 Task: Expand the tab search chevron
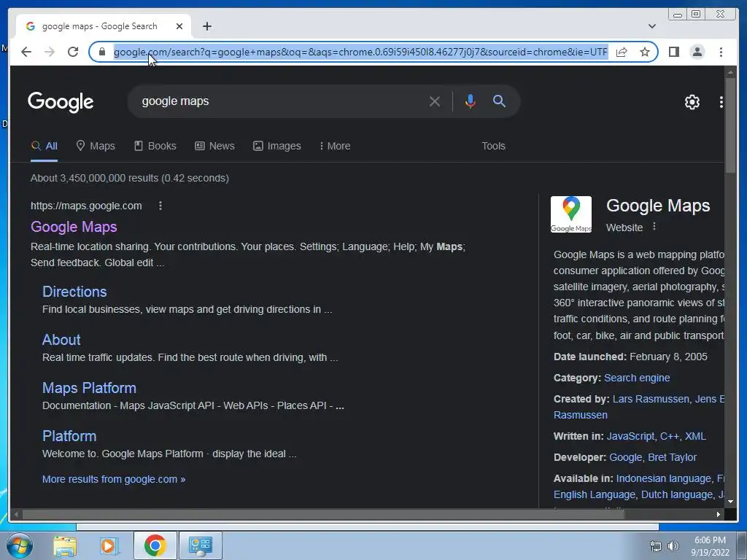651,26
